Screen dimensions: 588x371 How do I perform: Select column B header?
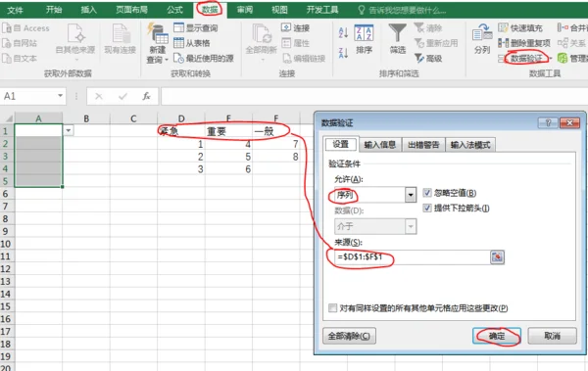coord(86,118)
